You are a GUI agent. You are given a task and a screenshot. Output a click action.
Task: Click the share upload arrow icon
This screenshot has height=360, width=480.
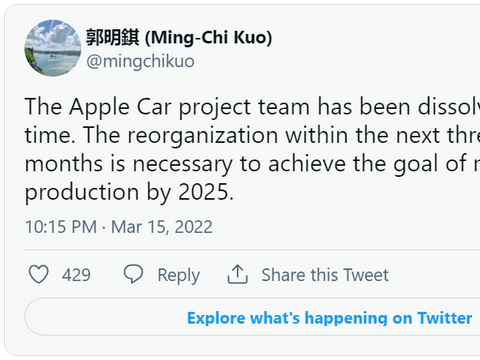tap(237, 274)
